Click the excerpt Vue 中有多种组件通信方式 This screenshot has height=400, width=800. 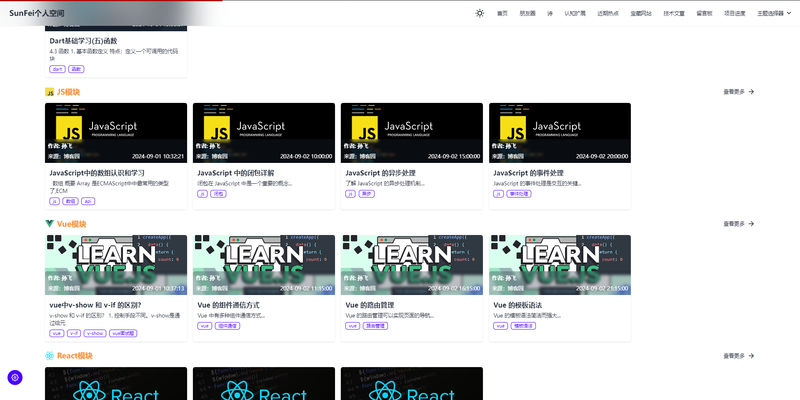(x=231, y=315)
